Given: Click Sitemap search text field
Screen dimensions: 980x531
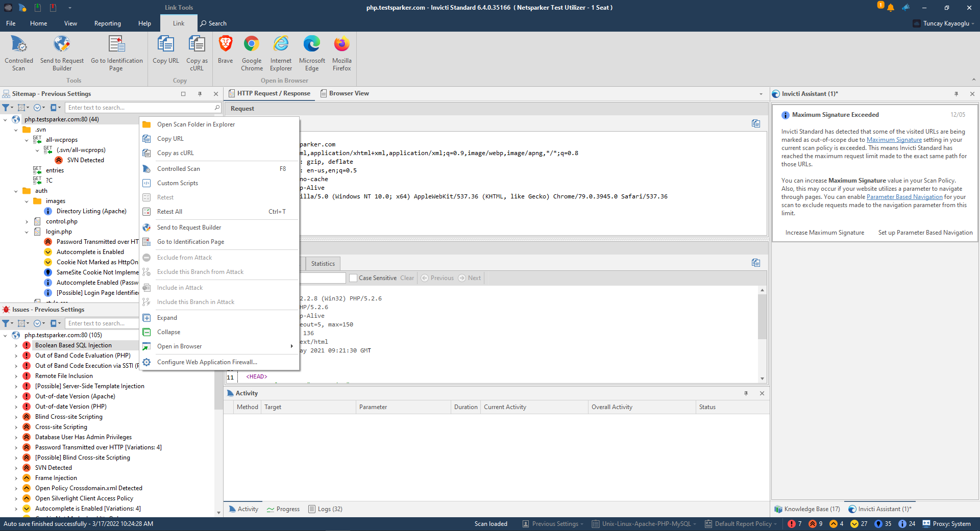Looking at the screenshot, I should pos(140,108).
